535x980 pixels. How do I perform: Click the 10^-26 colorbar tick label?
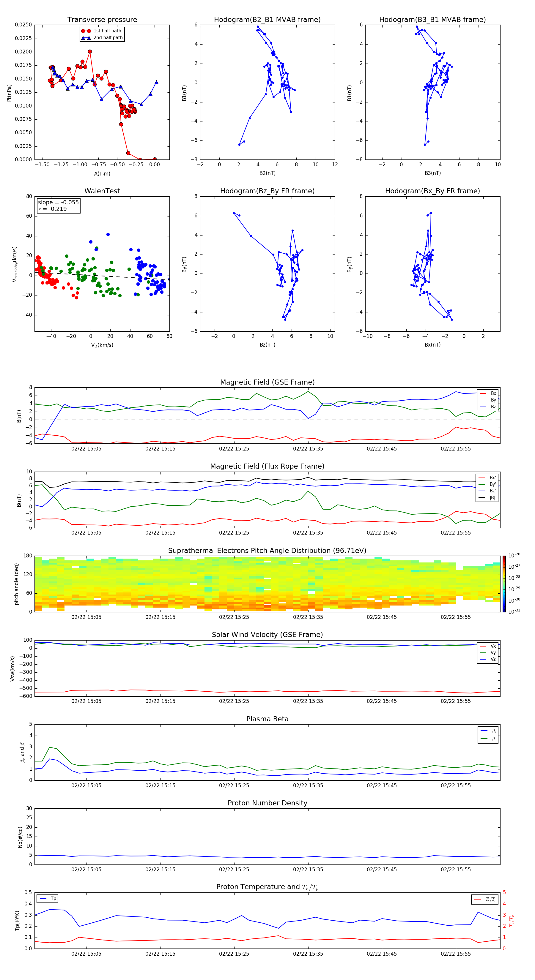click(x=514, y=555)
